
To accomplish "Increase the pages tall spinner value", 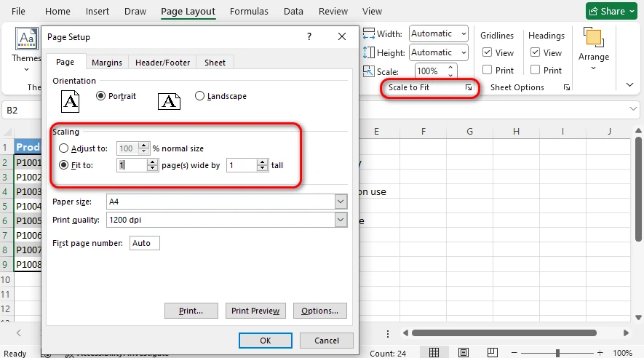I will [262, 162].
